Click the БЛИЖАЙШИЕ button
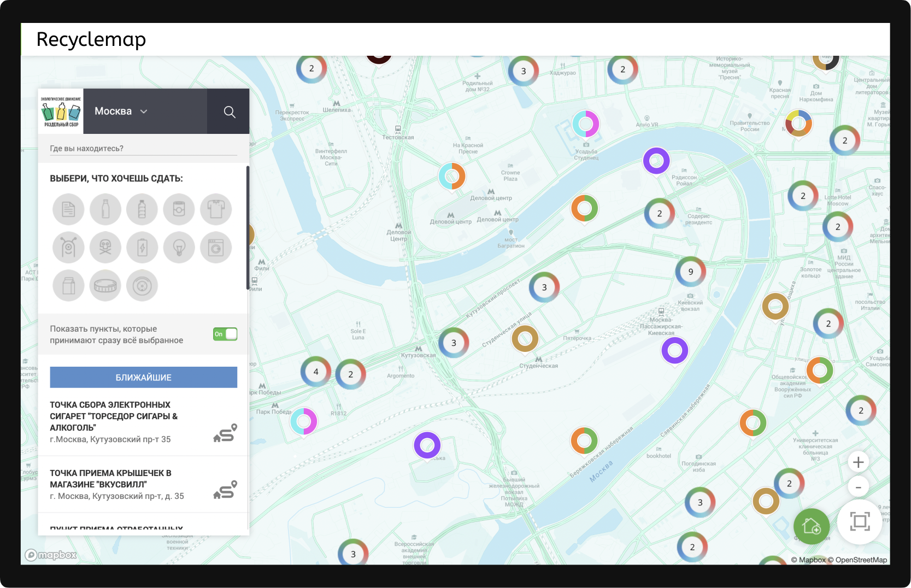The height and width of the screenshot is (588, 911). click(x=144, y=378)
